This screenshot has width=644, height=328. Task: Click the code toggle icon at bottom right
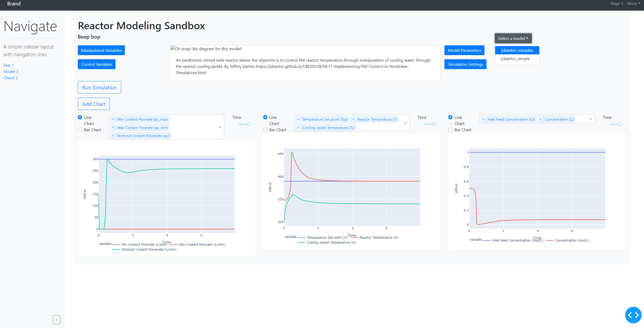click(x=633, y=315)
